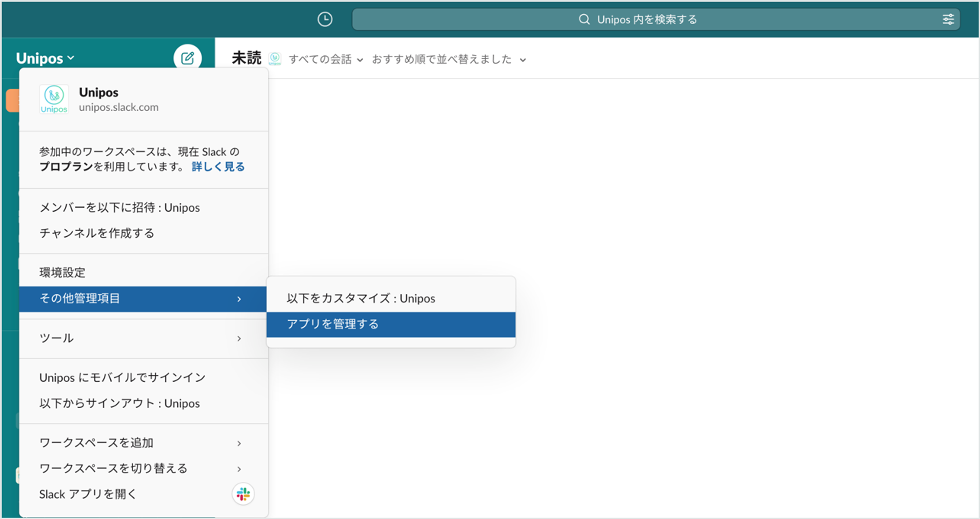Expand the ツール submenu
980x519 pixels.
pyautogui.click(x=143, y=338)
